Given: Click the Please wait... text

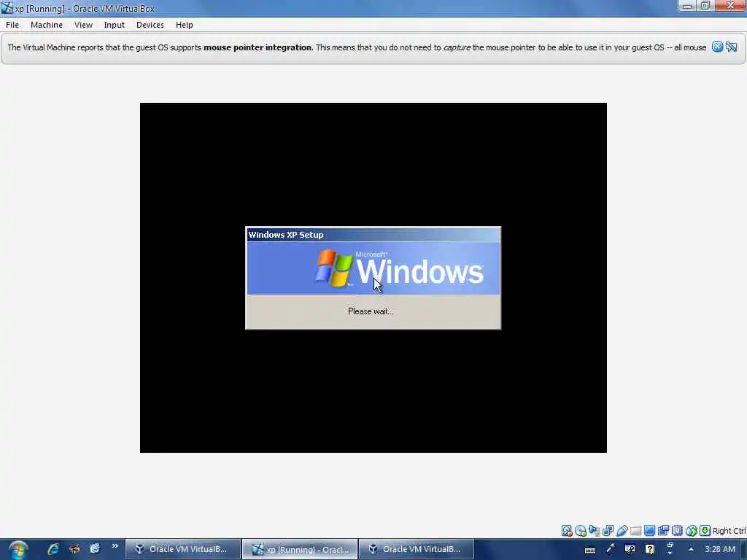Looking at the screenshot, I should pos(371,311).
